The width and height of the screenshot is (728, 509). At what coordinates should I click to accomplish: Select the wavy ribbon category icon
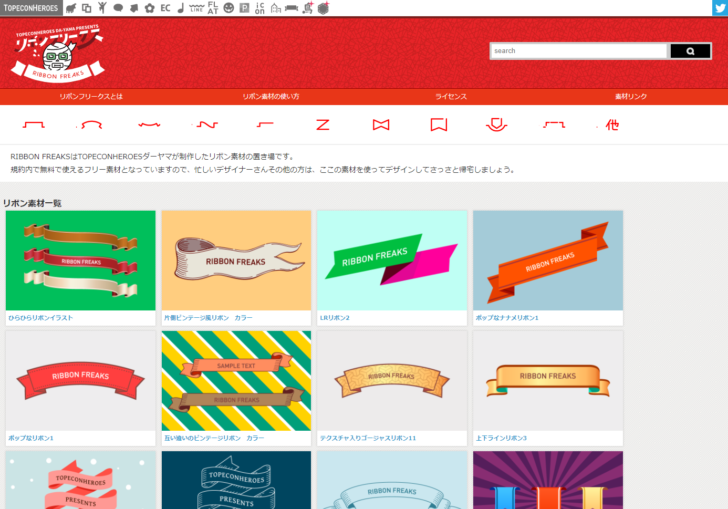pyautogui.click(x=149, y=124)
